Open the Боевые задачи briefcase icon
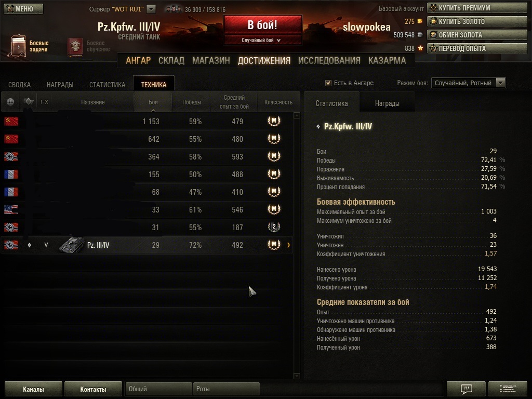Viewport: 532px width, 399px height. tap(18, 46)
